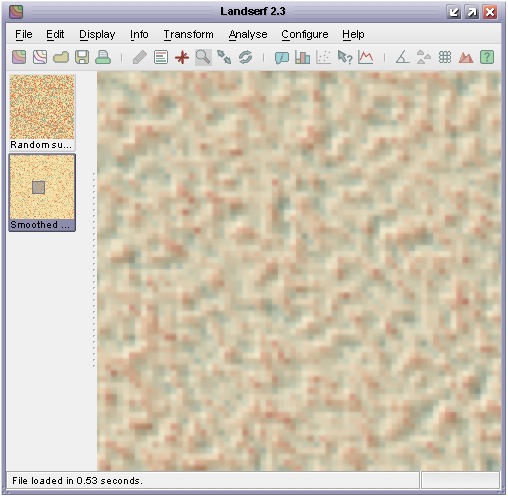Open the Edit menu
Viewport: 508px width, 497px height.
55,34
